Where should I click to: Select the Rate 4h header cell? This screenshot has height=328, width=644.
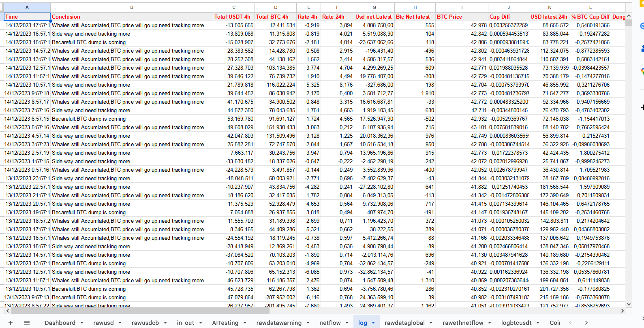308,17
